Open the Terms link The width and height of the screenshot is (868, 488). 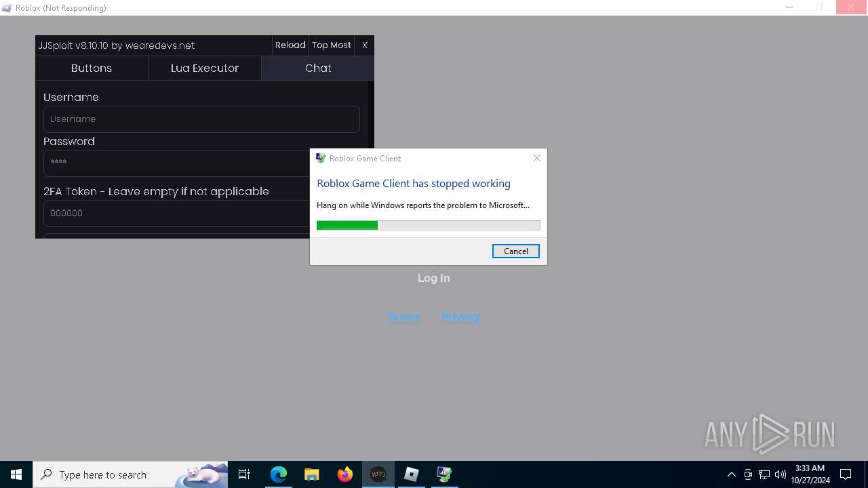403,317
